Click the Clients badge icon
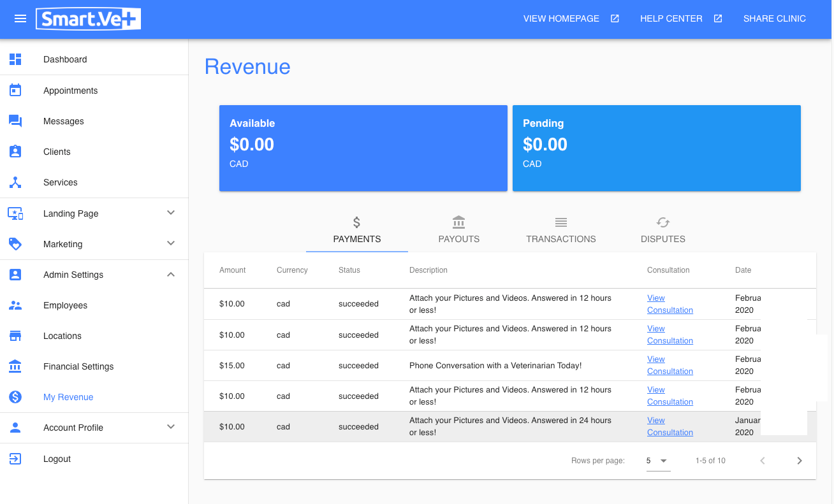Viewport: 834px width, 504px height. (15, 152)
